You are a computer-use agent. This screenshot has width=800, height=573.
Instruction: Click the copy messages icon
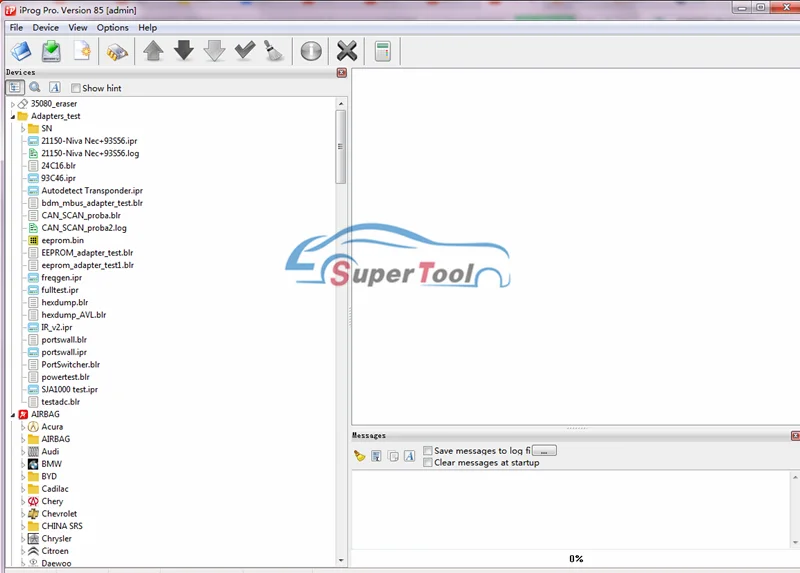393,456
